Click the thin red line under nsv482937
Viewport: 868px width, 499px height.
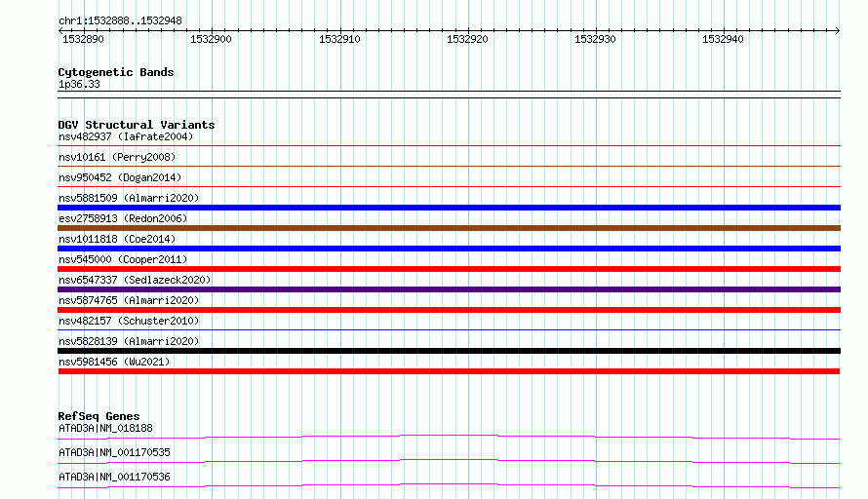449,146
